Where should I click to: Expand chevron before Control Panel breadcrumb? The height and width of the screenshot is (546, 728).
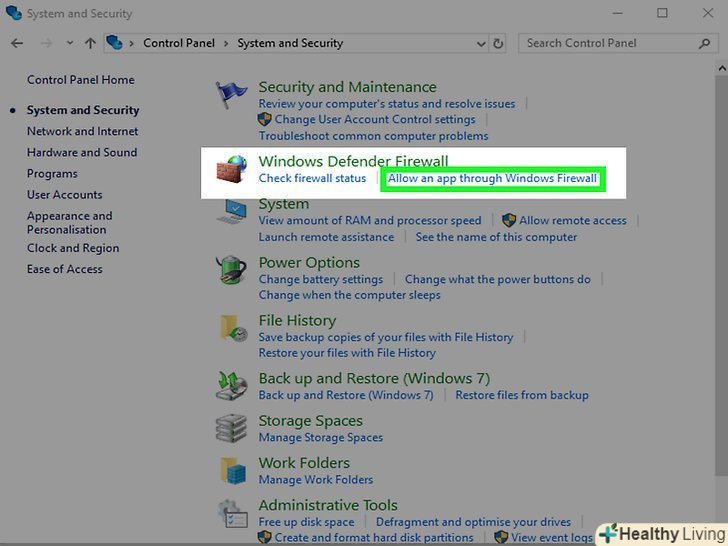(132, 43)
